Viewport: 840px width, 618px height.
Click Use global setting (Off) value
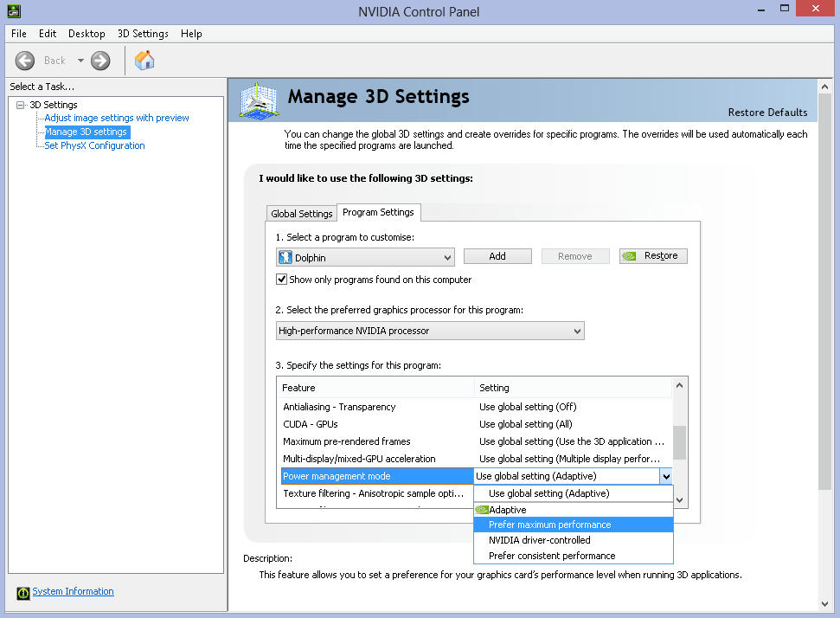tap(528, 407)
